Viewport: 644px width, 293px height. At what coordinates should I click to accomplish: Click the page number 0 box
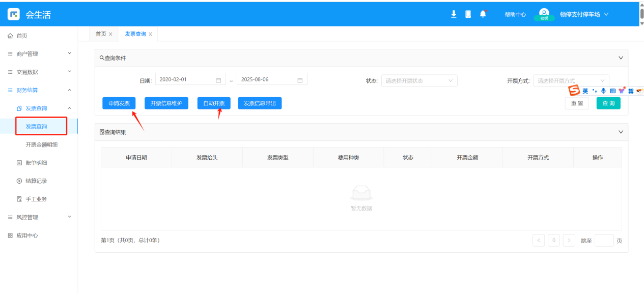554,241
